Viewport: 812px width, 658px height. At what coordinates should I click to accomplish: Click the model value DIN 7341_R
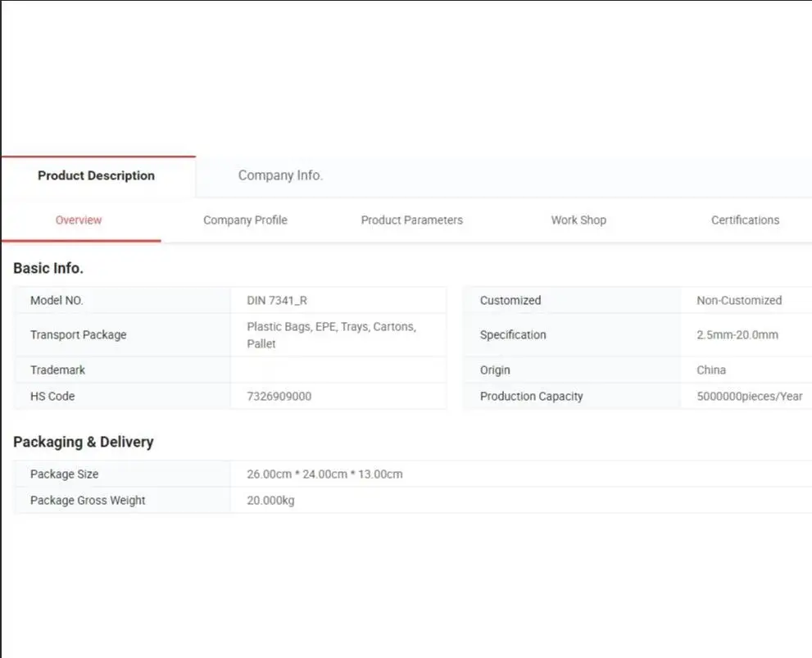click(277, 301)
